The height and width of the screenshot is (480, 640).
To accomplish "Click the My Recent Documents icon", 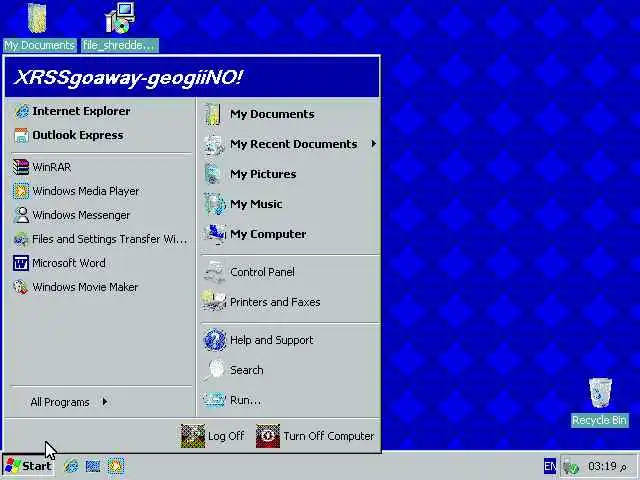I will tap(214, 144).
